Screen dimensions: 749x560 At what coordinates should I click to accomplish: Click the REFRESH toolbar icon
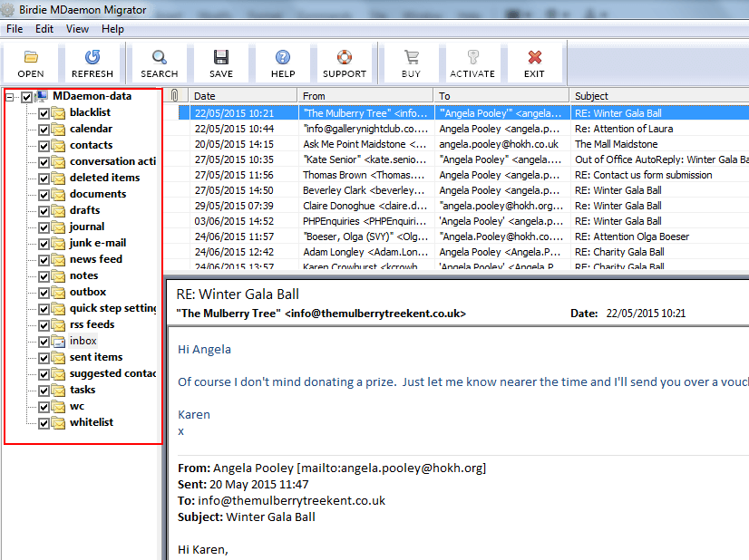pyautogui.click(x=92, y=57)
